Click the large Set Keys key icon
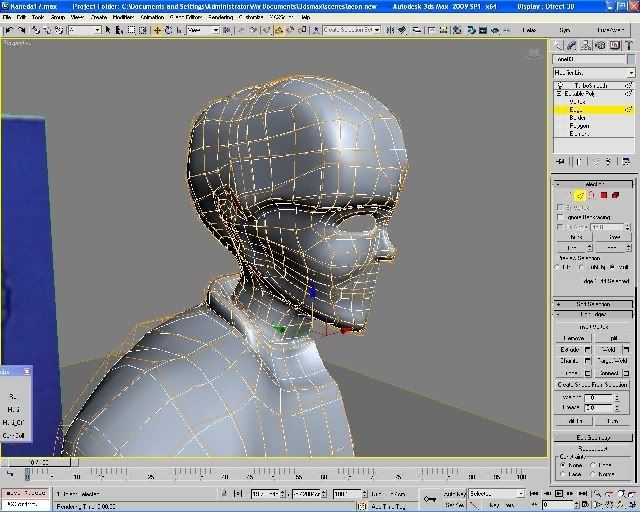 (429, 498)
